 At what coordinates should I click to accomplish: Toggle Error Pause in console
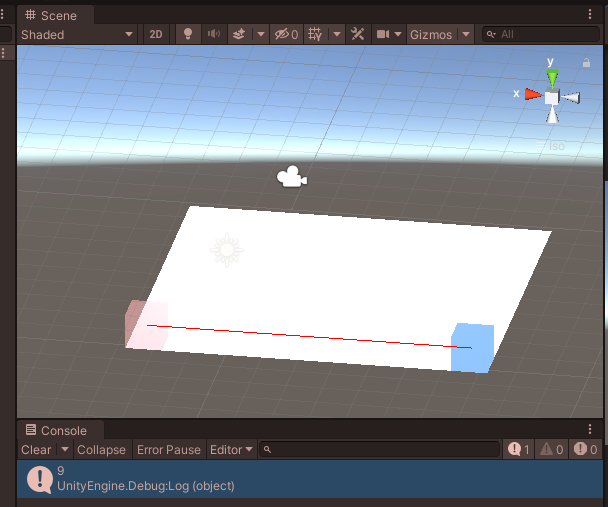pos(169,450)
